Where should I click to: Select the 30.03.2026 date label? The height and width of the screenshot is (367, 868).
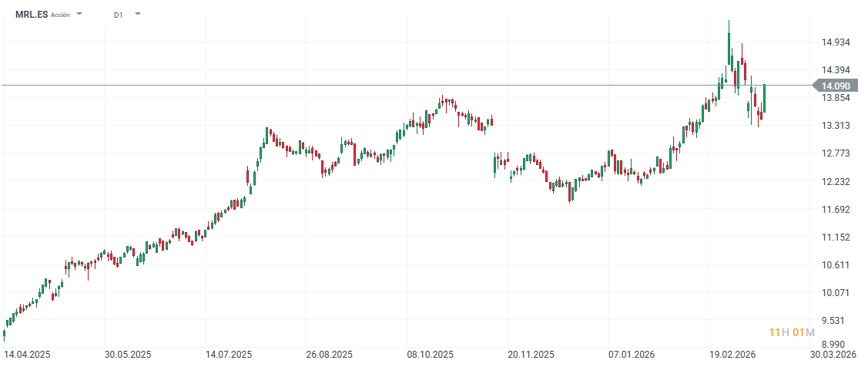pos(833,355)
